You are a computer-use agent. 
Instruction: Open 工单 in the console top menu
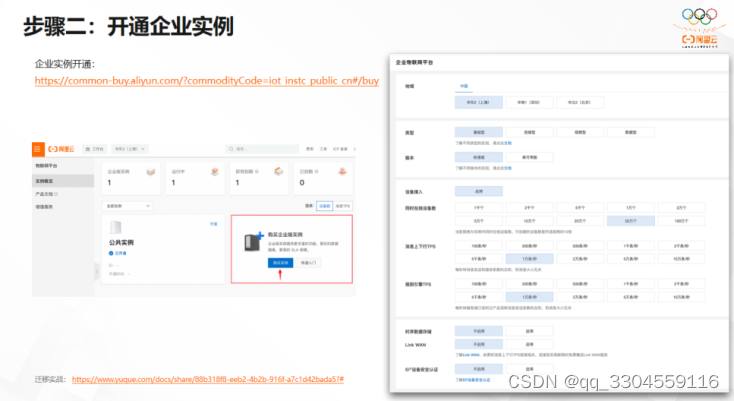(323, 149)
